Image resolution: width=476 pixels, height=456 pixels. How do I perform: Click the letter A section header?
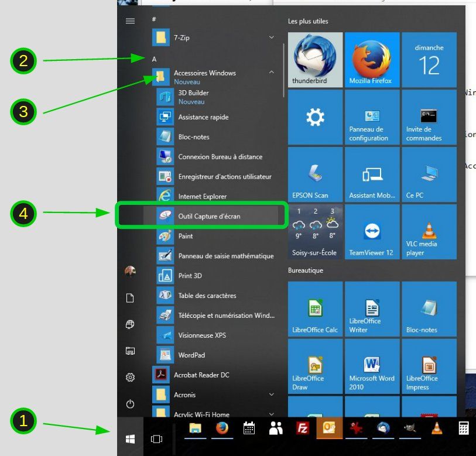[x=155, y=59]
